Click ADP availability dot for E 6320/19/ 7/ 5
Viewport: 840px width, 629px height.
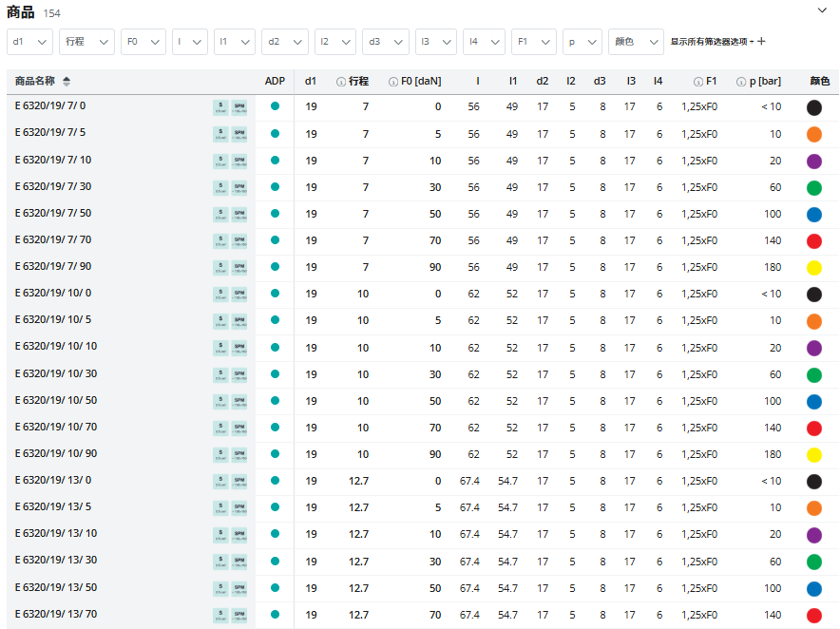(x=275, y=133)
